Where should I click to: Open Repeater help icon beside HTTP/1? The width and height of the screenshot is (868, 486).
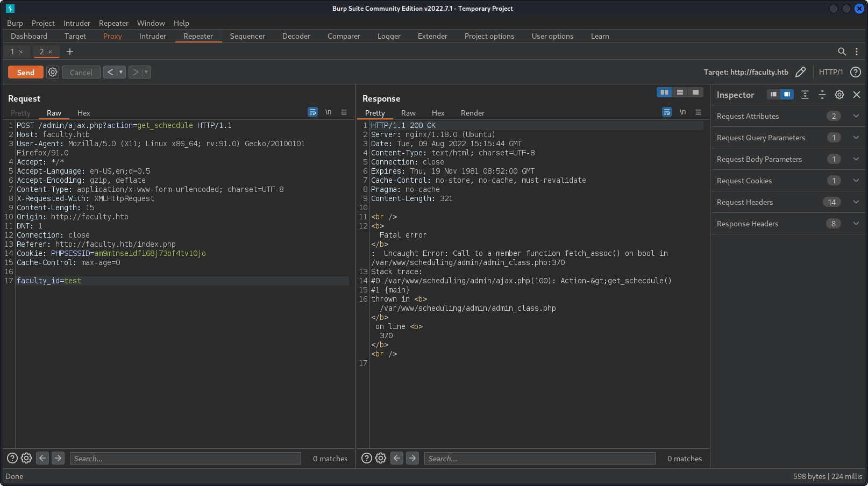[856, 72]
